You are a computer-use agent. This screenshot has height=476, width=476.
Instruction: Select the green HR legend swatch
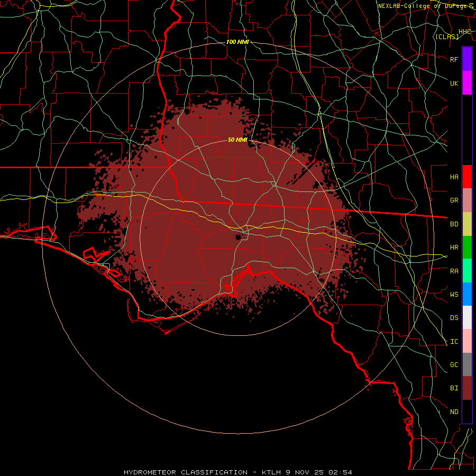(467, 248)
